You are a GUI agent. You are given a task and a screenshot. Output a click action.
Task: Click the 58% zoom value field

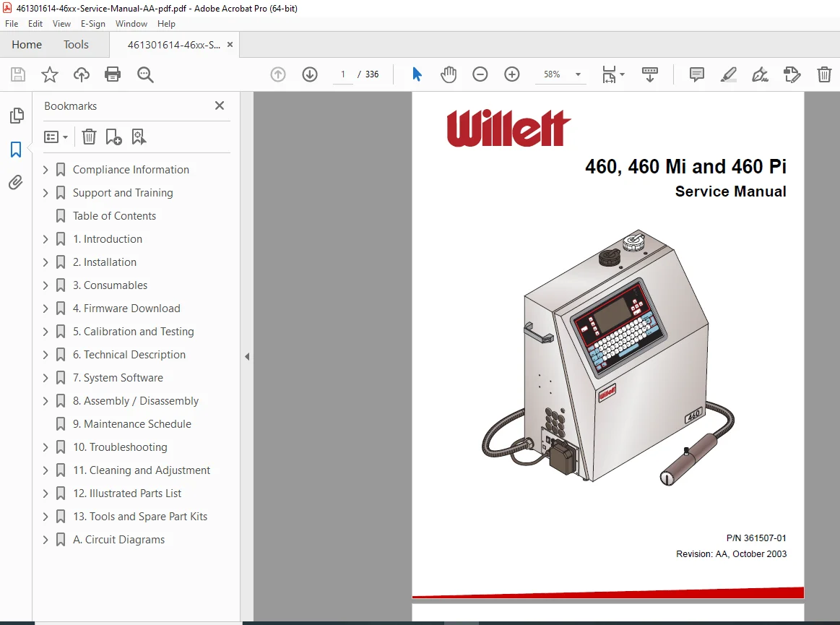(552, 74)
